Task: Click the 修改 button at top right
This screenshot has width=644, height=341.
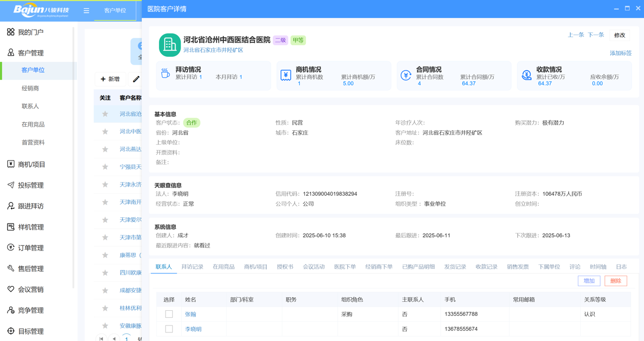Action: [x=619, y=35]
